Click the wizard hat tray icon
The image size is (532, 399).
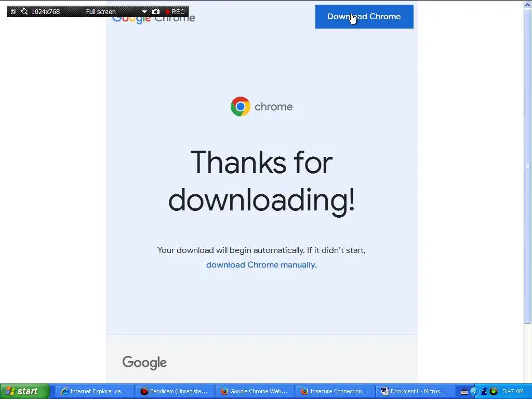pos(484,391)
